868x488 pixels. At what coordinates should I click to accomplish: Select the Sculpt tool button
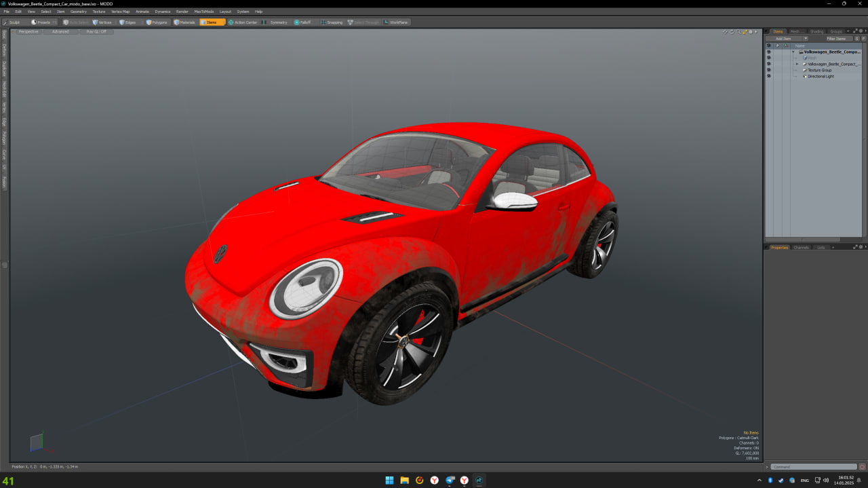tap(12, 22)
